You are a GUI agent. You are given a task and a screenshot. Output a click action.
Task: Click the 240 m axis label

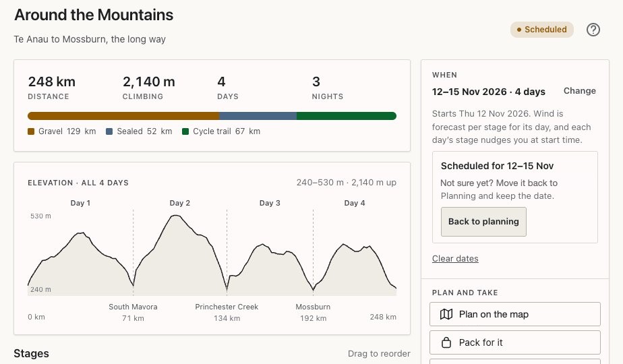[40, 290]
